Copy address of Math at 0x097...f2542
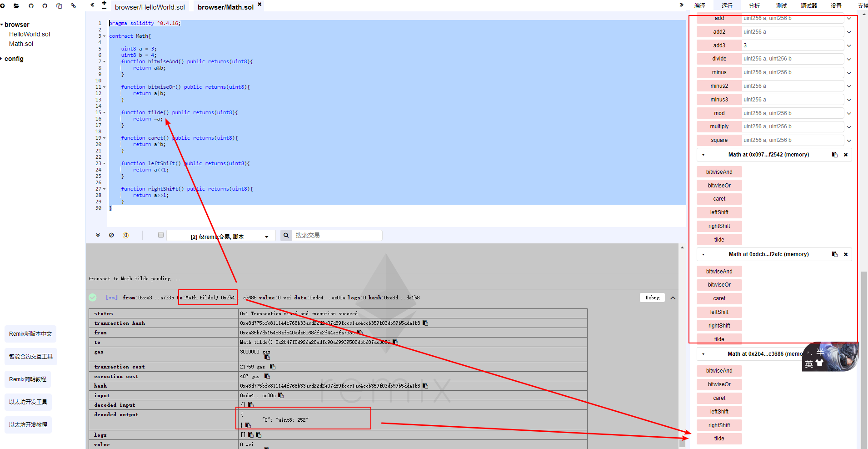Image resolution: width=868 pixels, height=449 pixels. [x=835, y=155]
